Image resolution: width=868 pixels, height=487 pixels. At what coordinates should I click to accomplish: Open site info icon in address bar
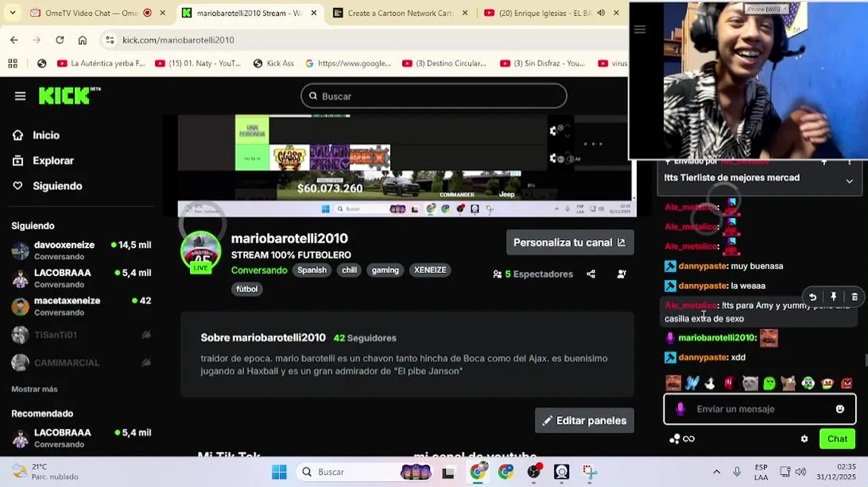coord(110,40)
